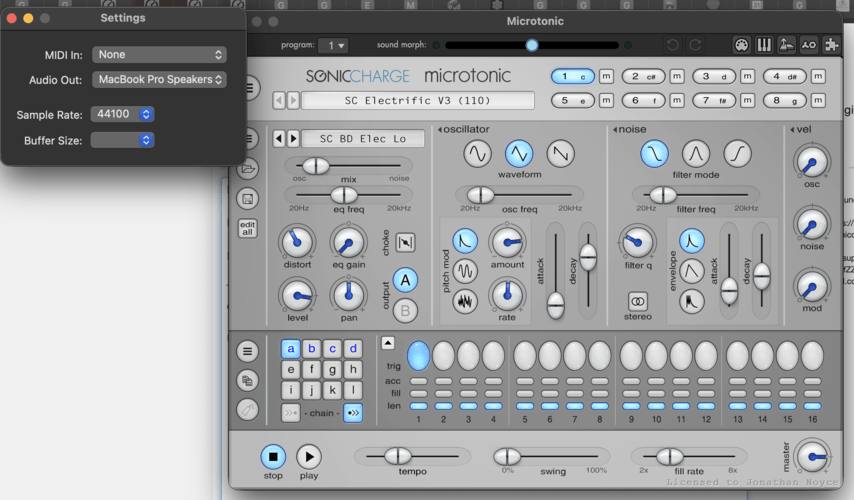The height and width of the screenshot is (500, 854).
Task: Click the open folder icon
Action: coord(247,168)
